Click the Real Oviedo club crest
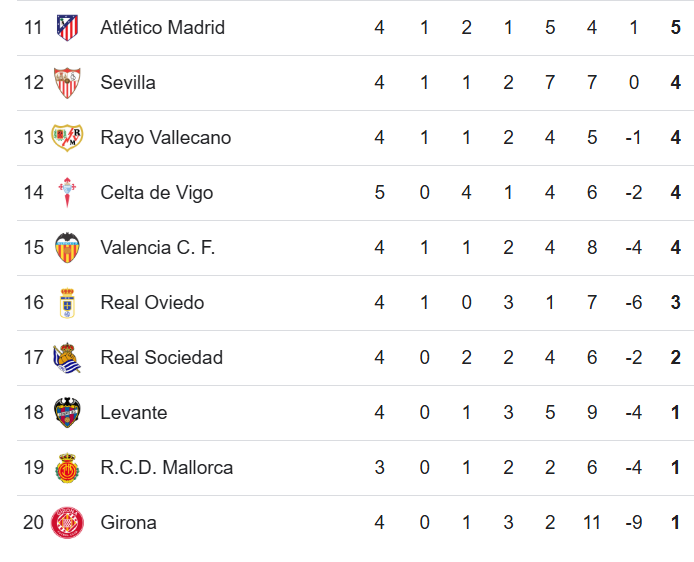Viewport: 694px width, 562px height. (67, 302)
